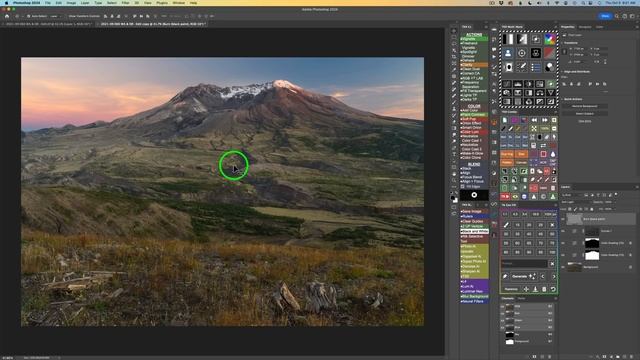Go to next generation arrow in TK Gen Fill
640x360 pixels.
pyautogui.click(x=553, y=276)
